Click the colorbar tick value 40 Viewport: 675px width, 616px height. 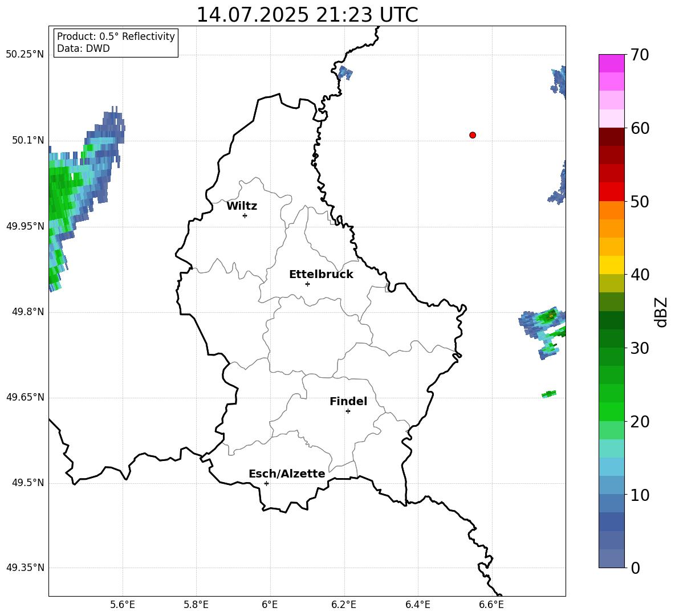640,275
